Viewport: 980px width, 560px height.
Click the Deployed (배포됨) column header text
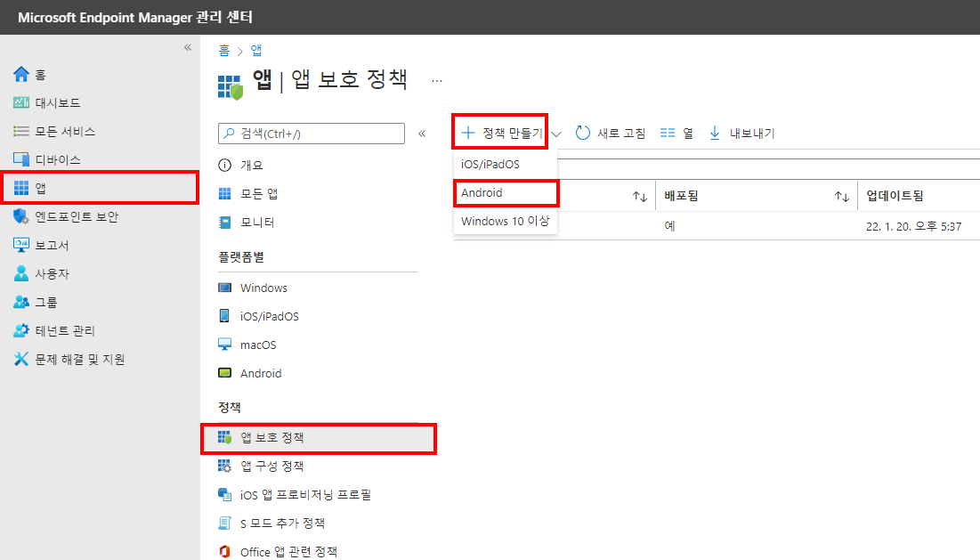click(x=681, y=196)
